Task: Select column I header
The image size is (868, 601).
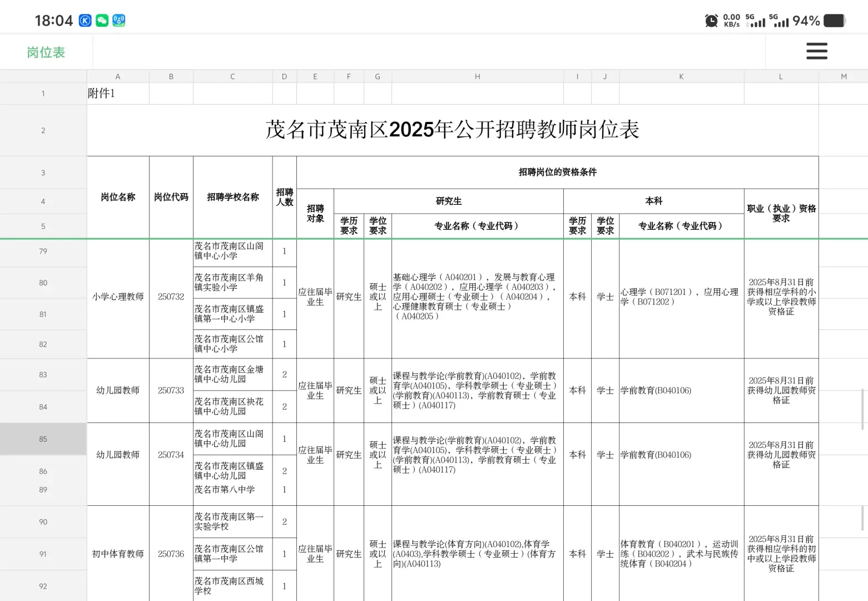Action: (x=577, y=77)
